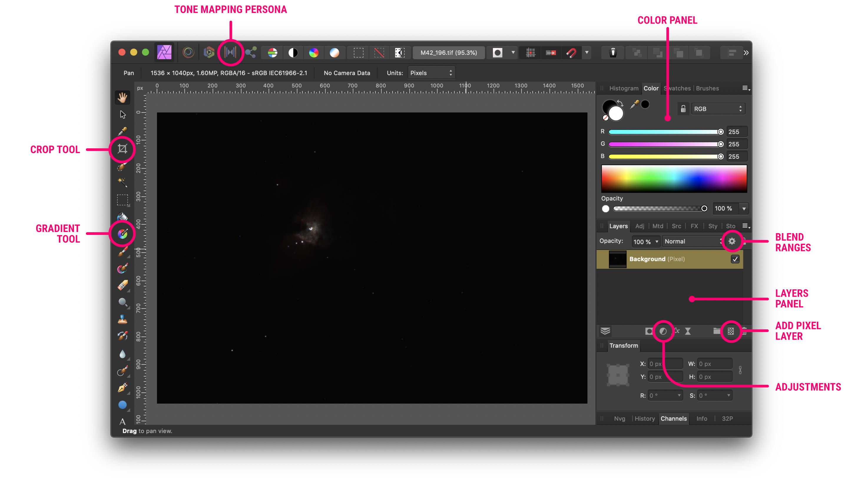The image size is (868, 481).
Task: Click the Transform anchor point selector
Action: (618, 375)
